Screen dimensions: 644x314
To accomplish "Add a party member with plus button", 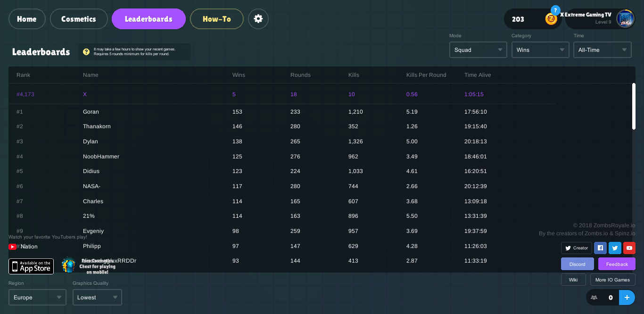I will [x=627, y=297].
